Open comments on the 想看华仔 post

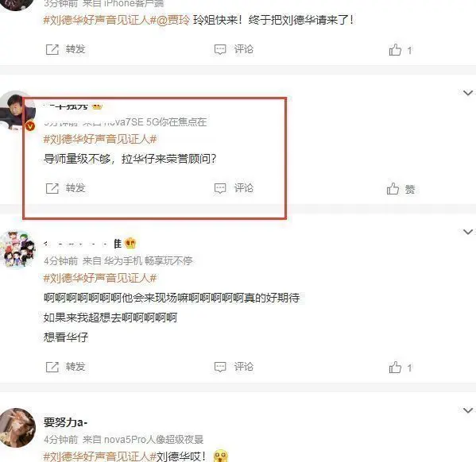click(x=234, y=367)
